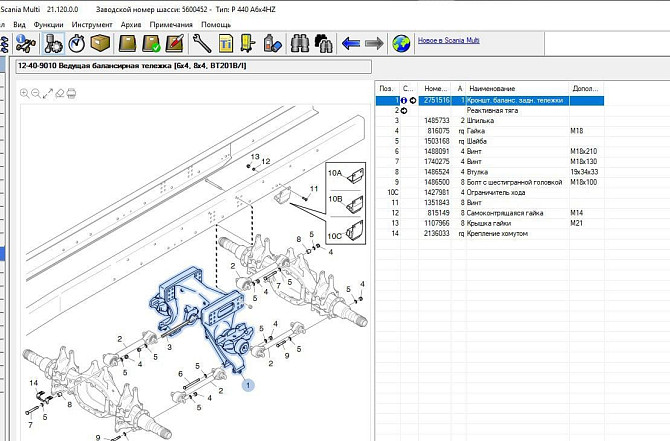Open the yellow Ti document icon
Image resolution: width=670 pixels, height=441 pixels.
point(225,44)
